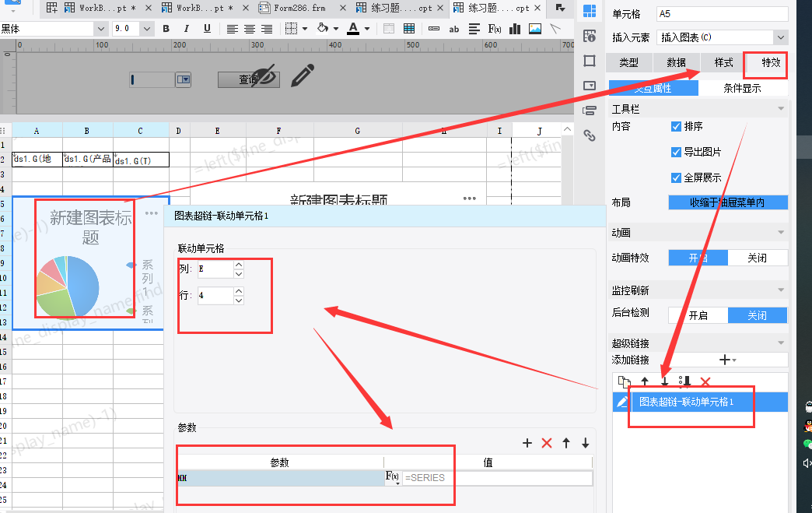Open the floating element square icon in sidebar
Image resolution: width=812 pixels, height=513 pixels.
tap(590, 61)
